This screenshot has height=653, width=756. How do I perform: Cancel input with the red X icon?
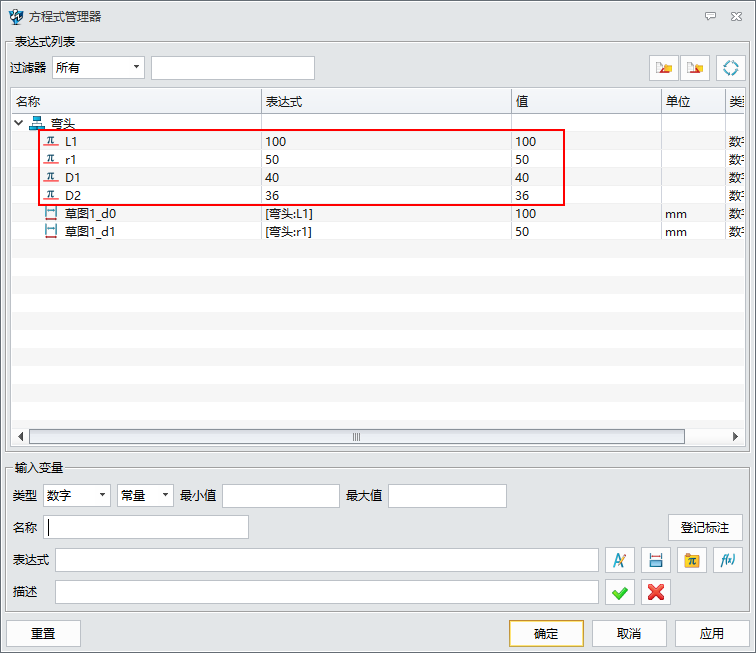656,592
